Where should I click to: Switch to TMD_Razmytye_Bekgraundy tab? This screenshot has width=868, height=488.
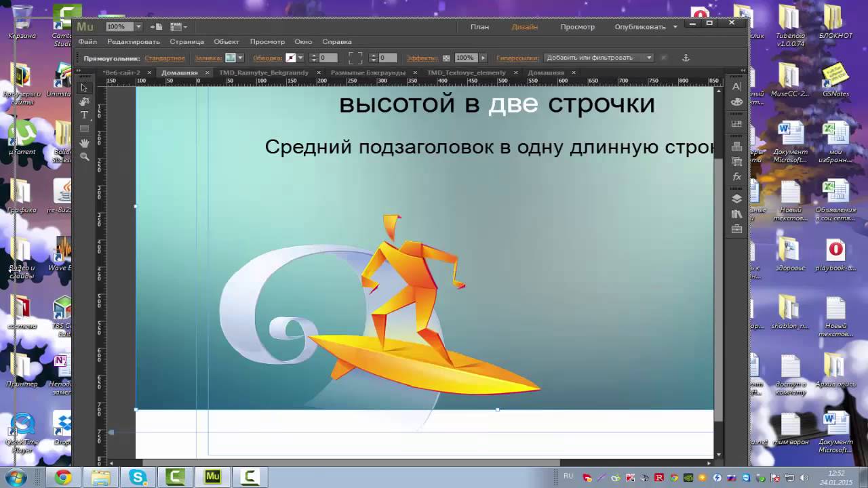click(x=263, y=73)
